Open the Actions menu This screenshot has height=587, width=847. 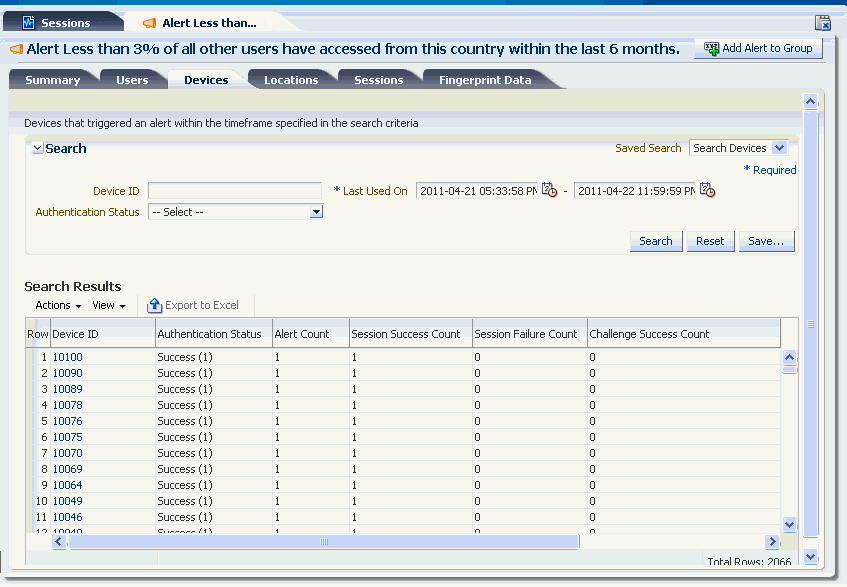(56, 305)
